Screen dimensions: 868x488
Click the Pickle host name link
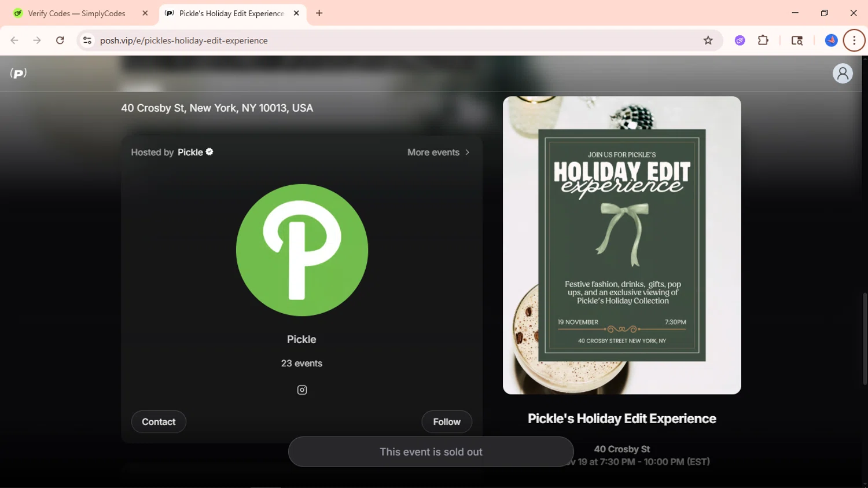190,152
